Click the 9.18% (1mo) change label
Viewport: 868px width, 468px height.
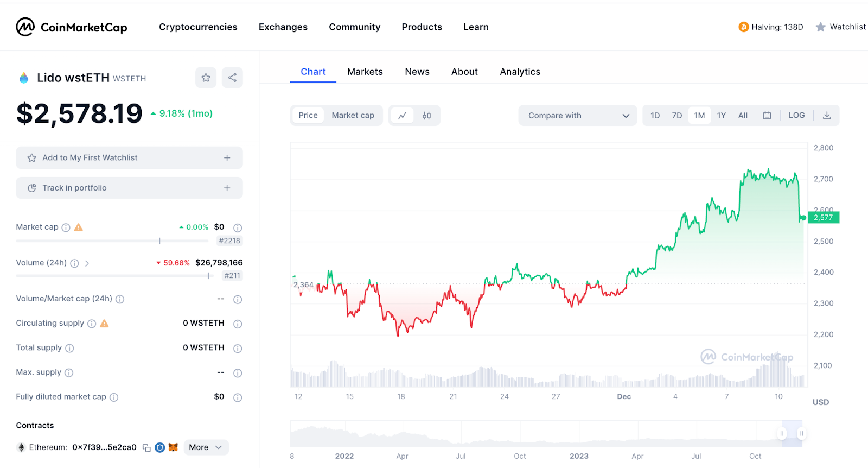click(182, 113)
